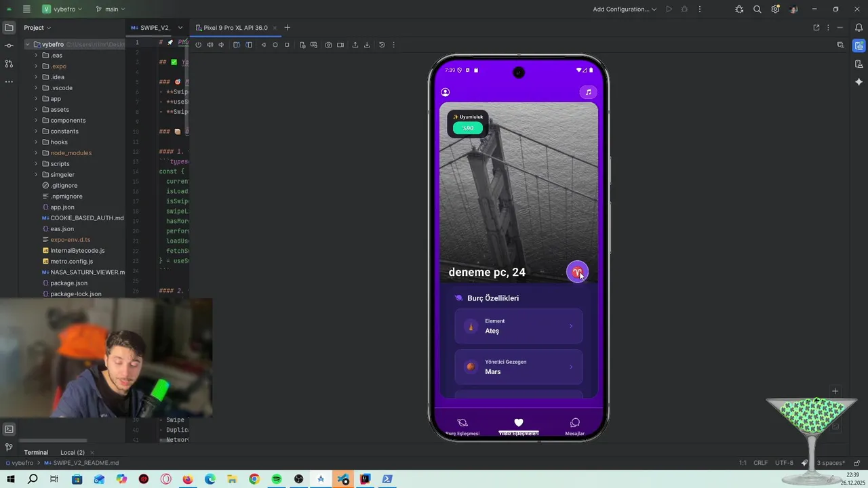The height and width of the screenshot is (488, 868).
Task: Click %90 compatibility badge
Action: (x=468, y=128)
